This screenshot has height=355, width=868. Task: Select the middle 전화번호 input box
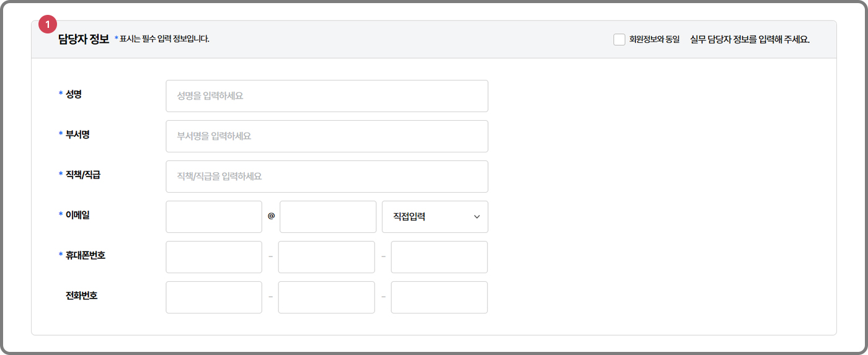(326, 297)
